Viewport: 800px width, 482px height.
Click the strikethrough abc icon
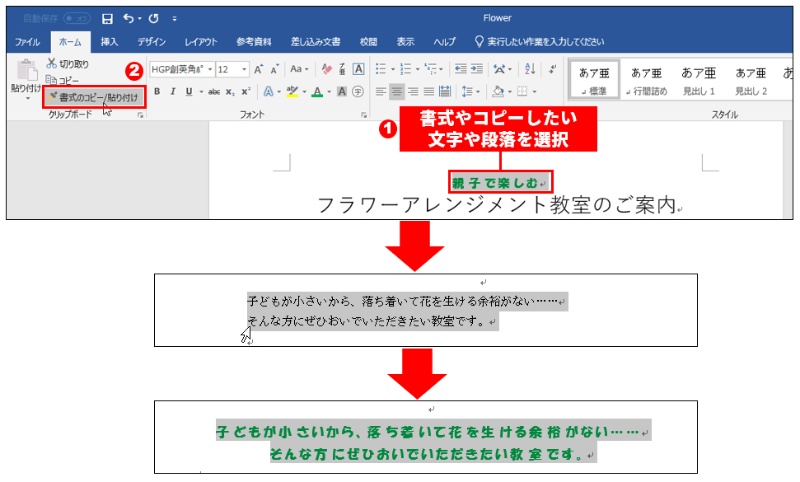(x=212, y=91)
